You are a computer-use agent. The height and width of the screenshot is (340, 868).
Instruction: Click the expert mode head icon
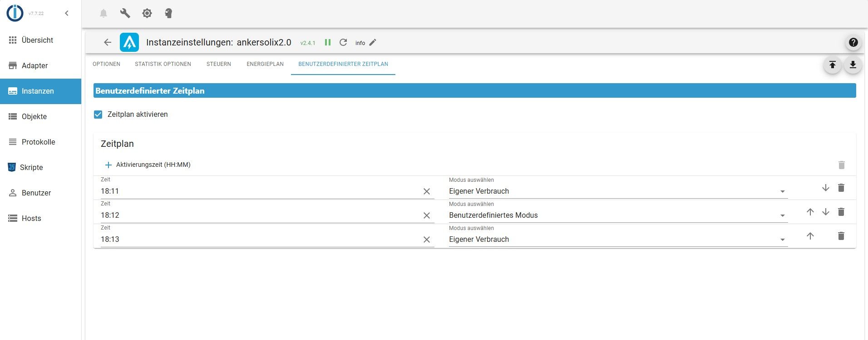[x=168, y=13]
